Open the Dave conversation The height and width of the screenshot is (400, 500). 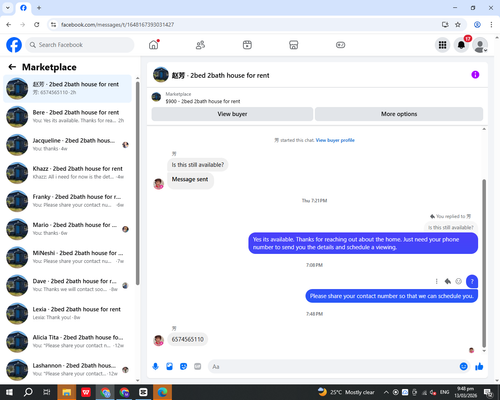67,285
